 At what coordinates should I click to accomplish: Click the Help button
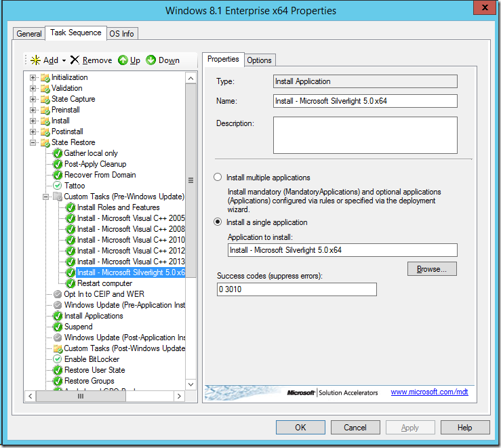(465, 427)
